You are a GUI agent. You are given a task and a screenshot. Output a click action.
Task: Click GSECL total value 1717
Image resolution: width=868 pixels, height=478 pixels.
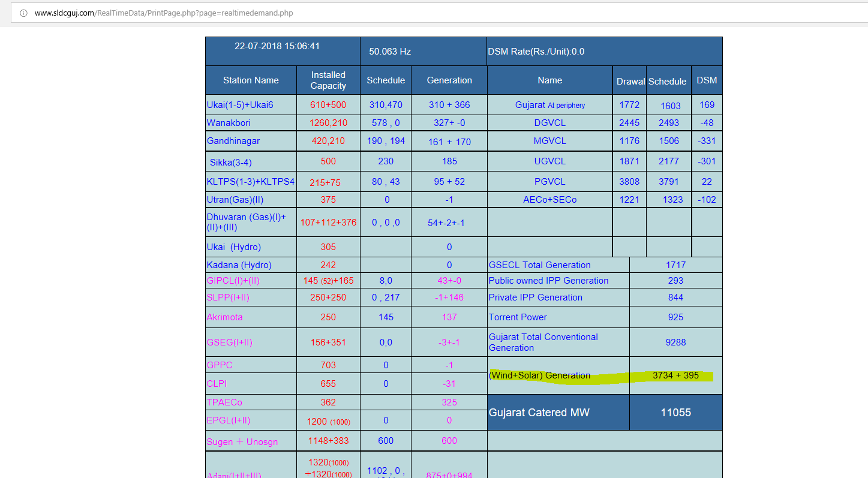[x=675, y=265]
